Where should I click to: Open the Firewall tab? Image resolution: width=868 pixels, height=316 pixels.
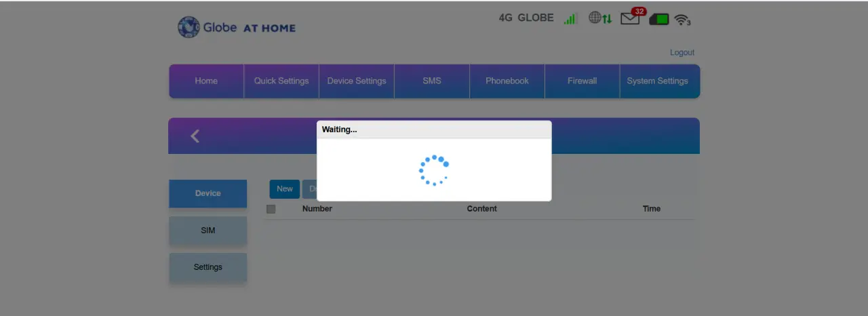pos(583,81)
